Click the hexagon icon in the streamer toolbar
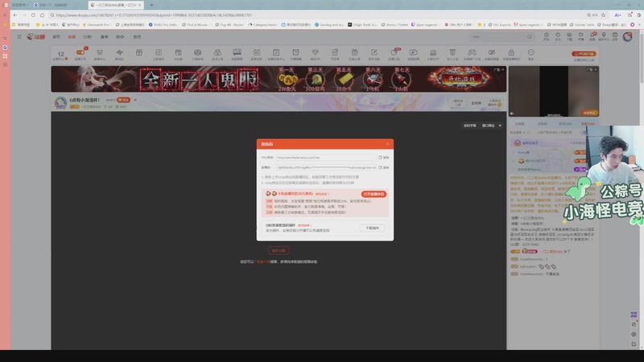644x362 pixels. 197,52
